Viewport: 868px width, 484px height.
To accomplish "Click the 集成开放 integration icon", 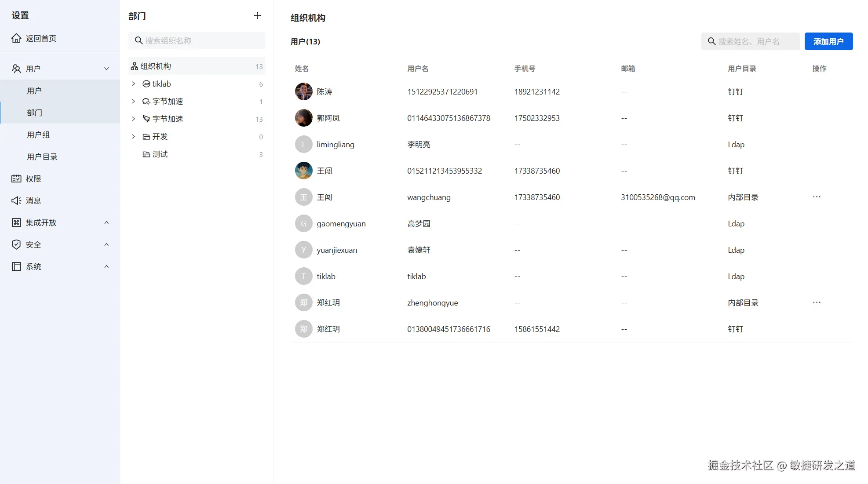I will [x=16, y=222].
